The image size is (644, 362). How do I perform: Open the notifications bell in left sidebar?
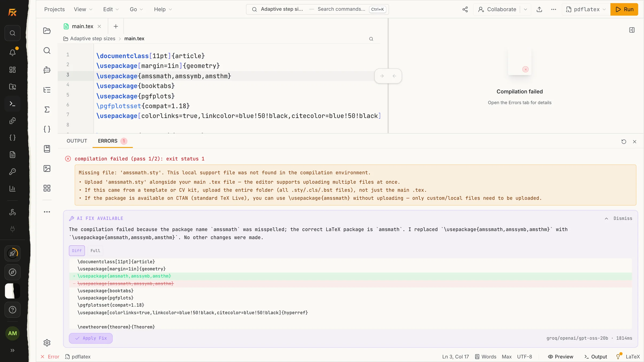[x=13, y=52]
